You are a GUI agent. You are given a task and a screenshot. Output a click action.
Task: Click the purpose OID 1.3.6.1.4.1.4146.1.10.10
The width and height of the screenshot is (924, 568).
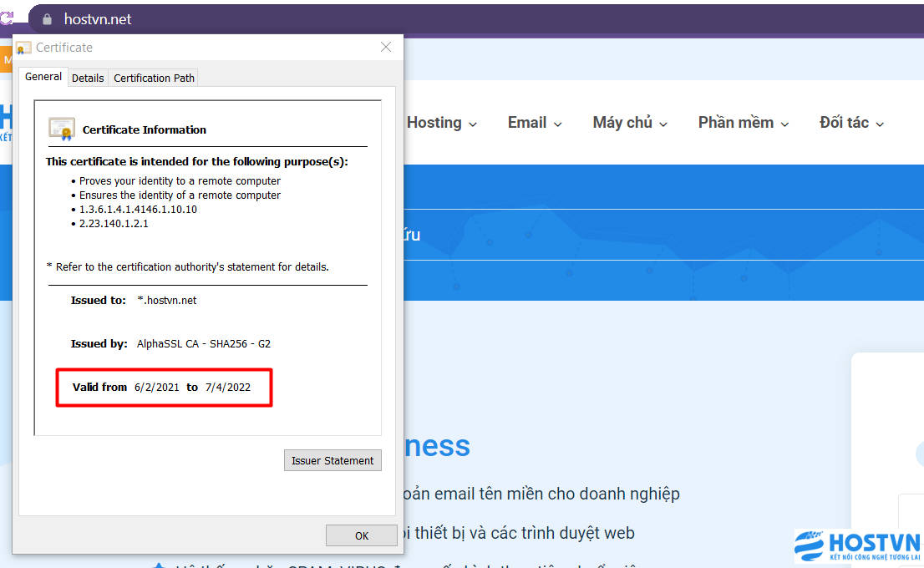(x=138, y=209)
